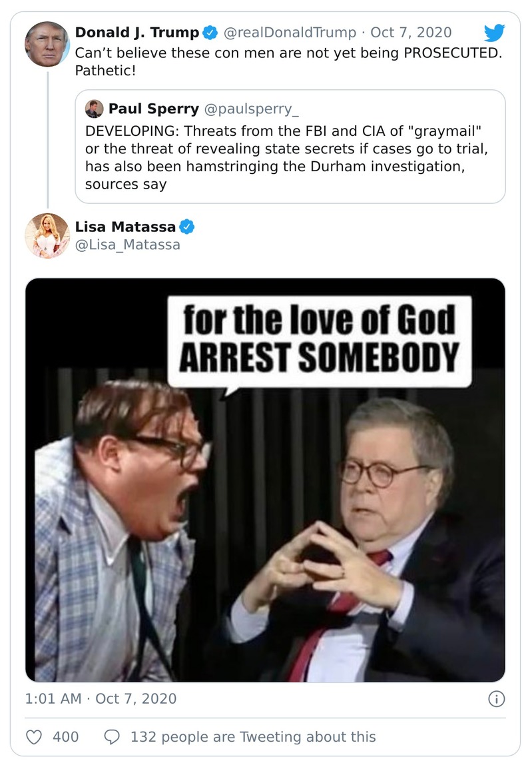Click the Twitter bird logo icon
Viewport: 532px width, 771px height.
point(494,33)
